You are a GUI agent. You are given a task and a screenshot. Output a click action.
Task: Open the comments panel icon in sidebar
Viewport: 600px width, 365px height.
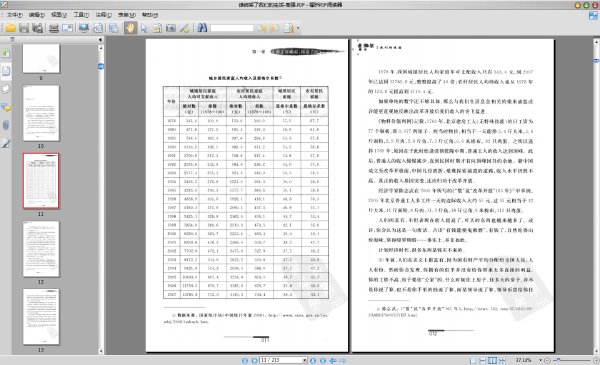point(6,108)
